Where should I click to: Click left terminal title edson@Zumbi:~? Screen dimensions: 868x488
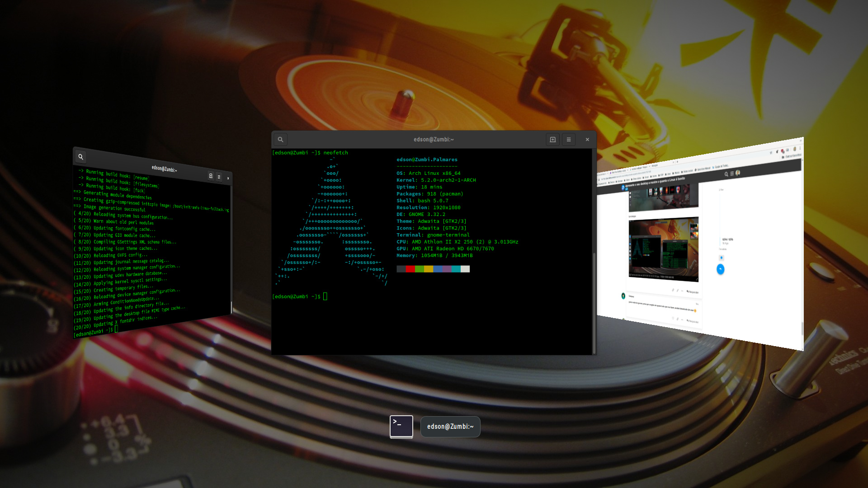point(164,169)
